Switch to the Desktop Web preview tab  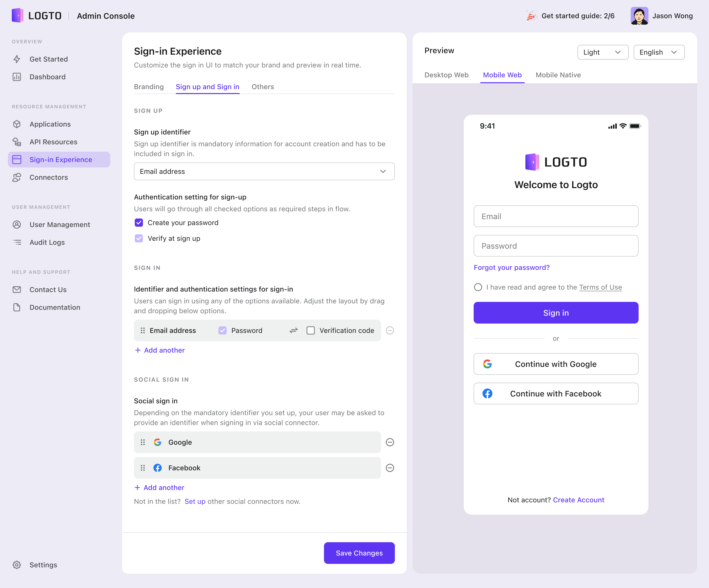point(446,75)
